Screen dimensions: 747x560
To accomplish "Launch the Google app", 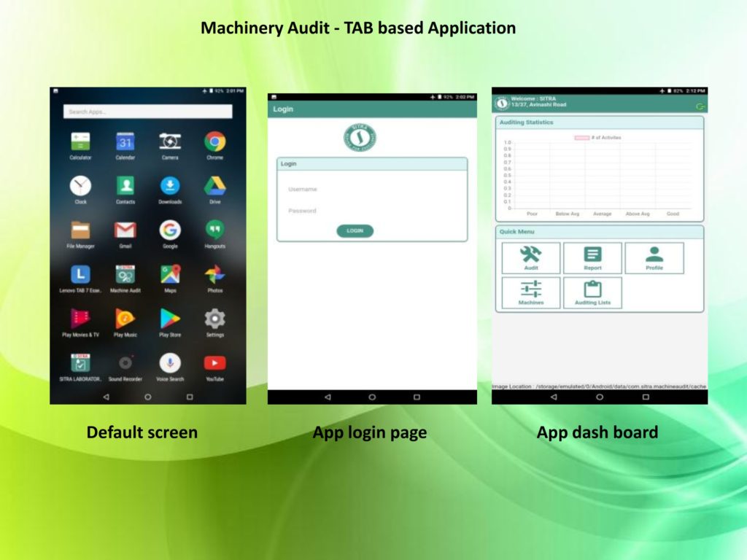I will 170,230.
